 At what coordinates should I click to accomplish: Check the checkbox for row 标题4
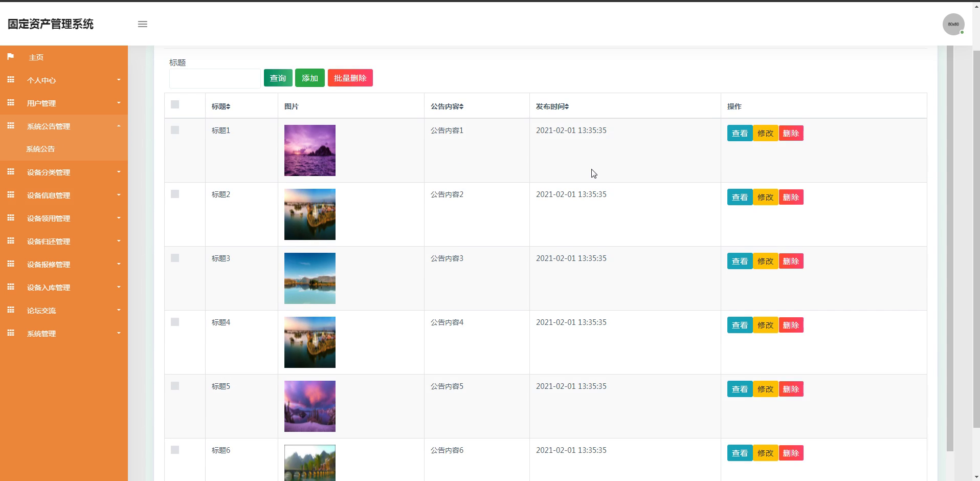[175, 322]
